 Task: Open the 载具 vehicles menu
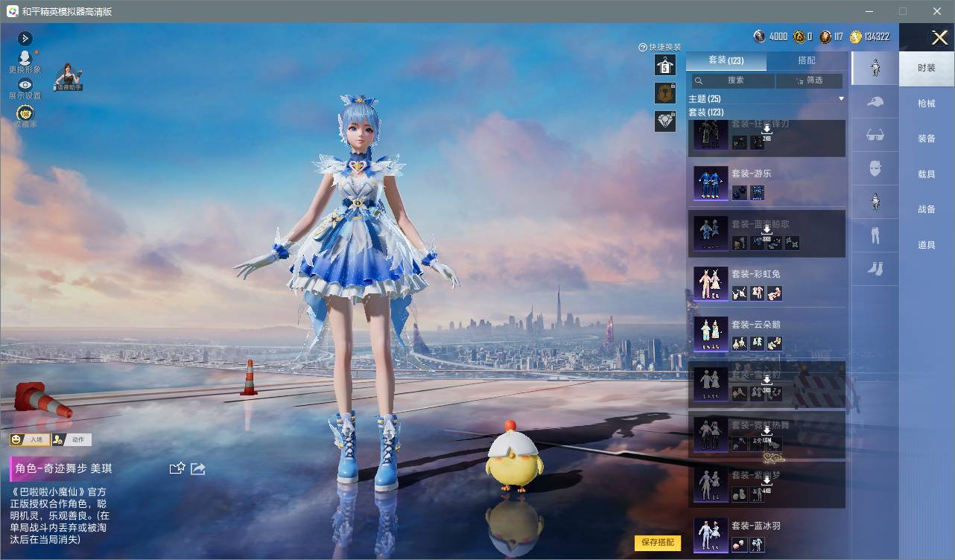click(927, 174)
